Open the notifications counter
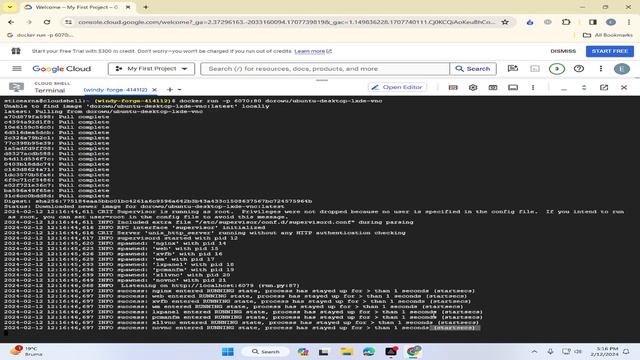This screenshot has height=360, width=640. (557, 69)
